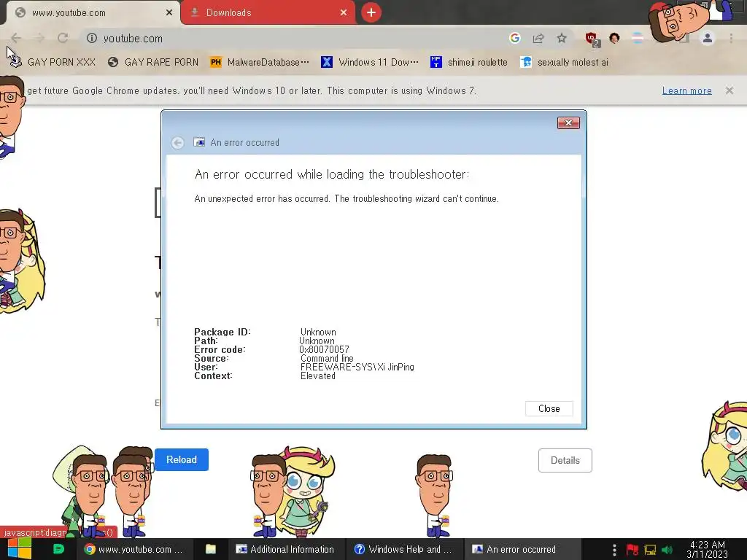Open MalwareDatabase bookmark
The height and width of the screenshot is (560, 747).
tap(260, 62)
